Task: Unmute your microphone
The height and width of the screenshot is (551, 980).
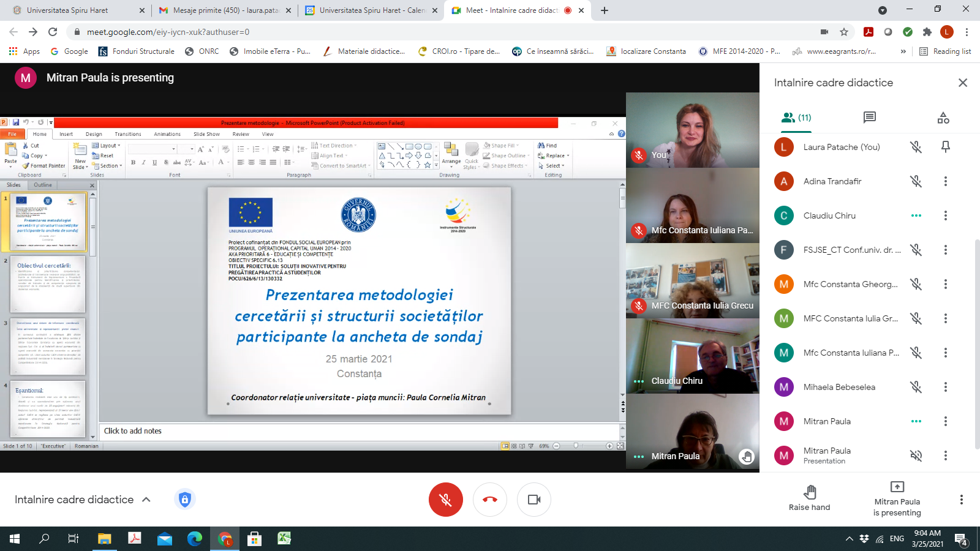Action: [x=445, y=500]
